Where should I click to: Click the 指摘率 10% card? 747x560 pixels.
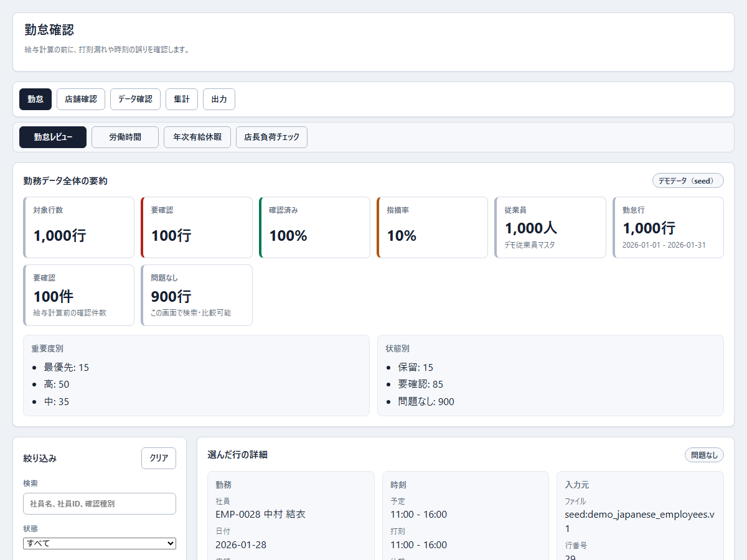[432, 227]
